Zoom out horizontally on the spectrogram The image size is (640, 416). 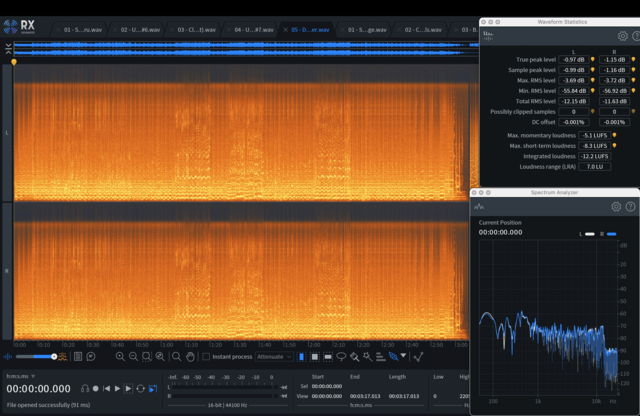click(133, 357)
